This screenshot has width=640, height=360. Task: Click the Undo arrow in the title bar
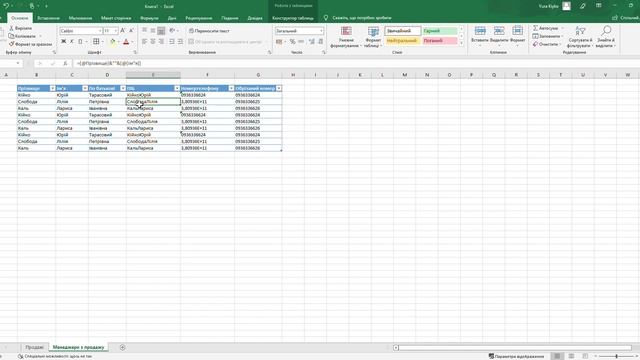(6, 6)
